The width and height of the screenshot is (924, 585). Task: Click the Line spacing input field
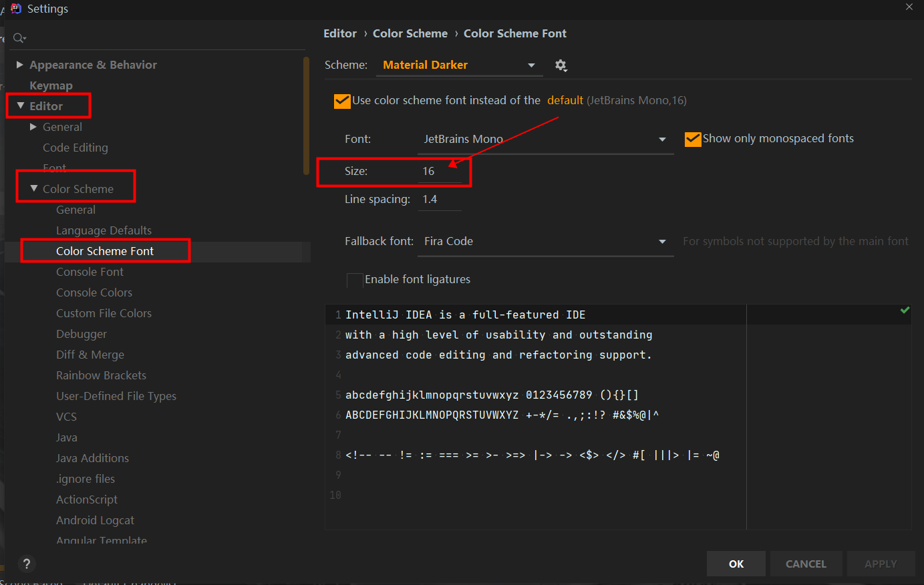click(440, 200)
